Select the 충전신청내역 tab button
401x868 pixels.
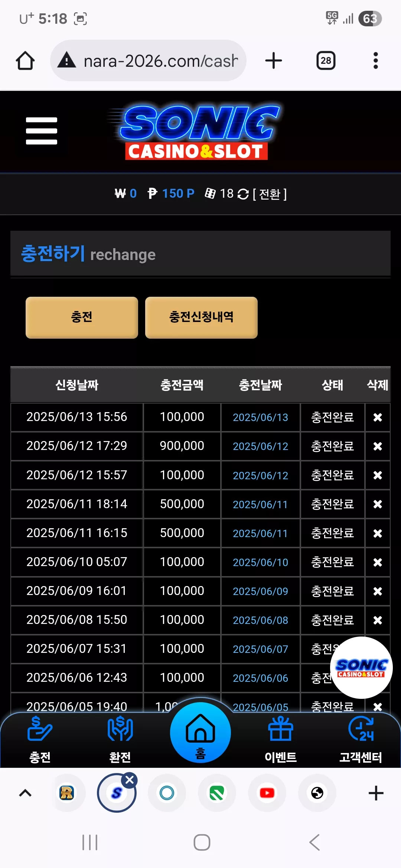click(201, 317)
